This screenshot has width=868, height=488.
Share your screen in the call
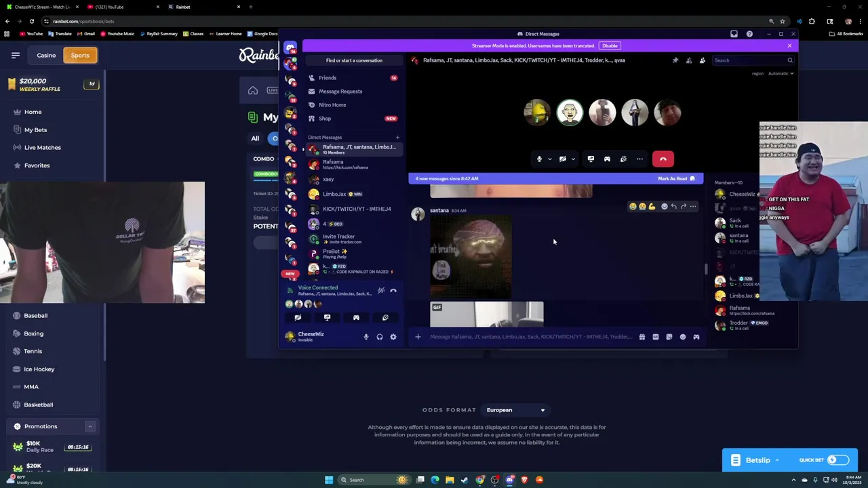tap(591, 159)
